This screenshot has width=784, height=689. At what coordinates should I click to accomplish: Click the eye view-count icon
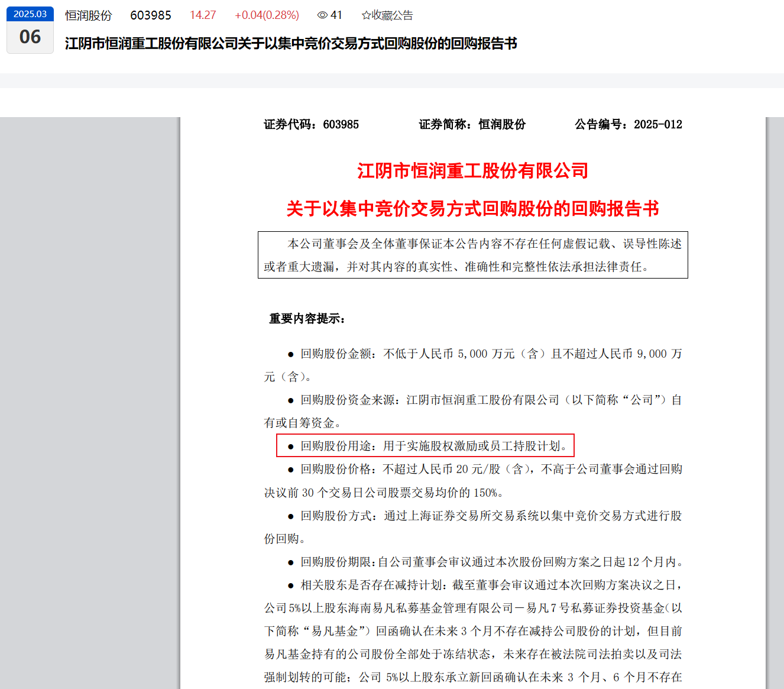pyautogui.click(x=322, y=15)
